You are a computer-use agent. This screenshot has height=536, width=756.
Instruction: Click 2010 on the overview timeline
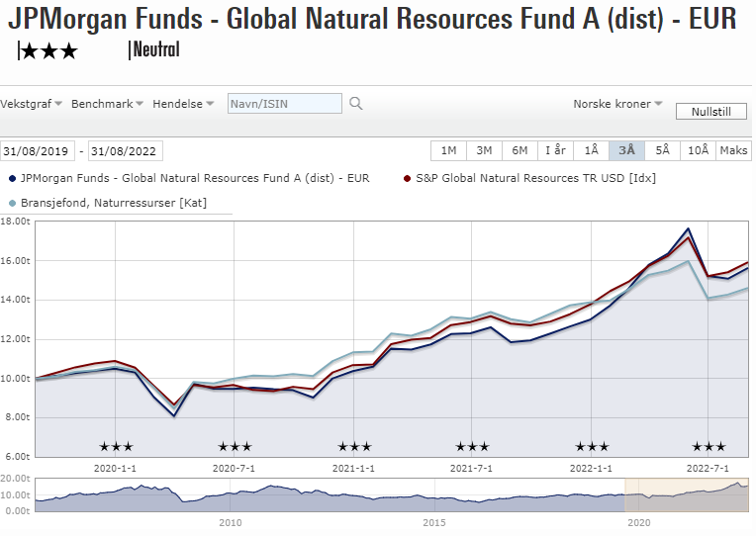(230, 522)
